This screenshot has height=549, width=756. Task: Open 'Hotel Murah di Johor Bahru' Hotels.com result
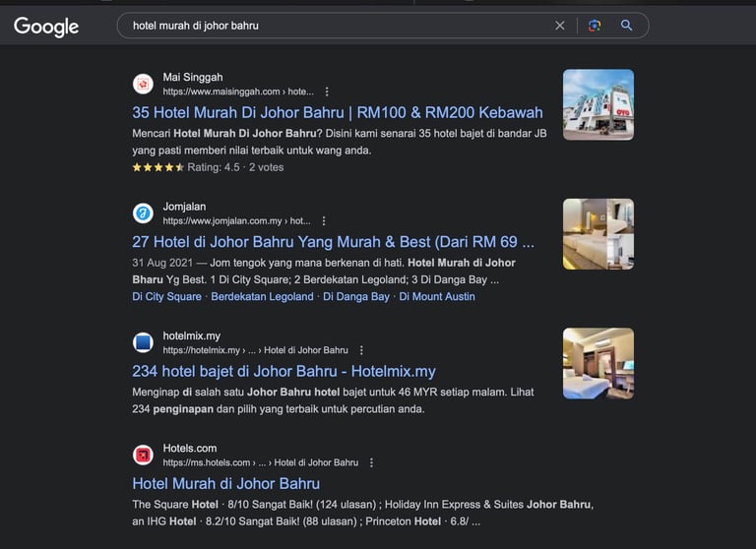(226, 483)
